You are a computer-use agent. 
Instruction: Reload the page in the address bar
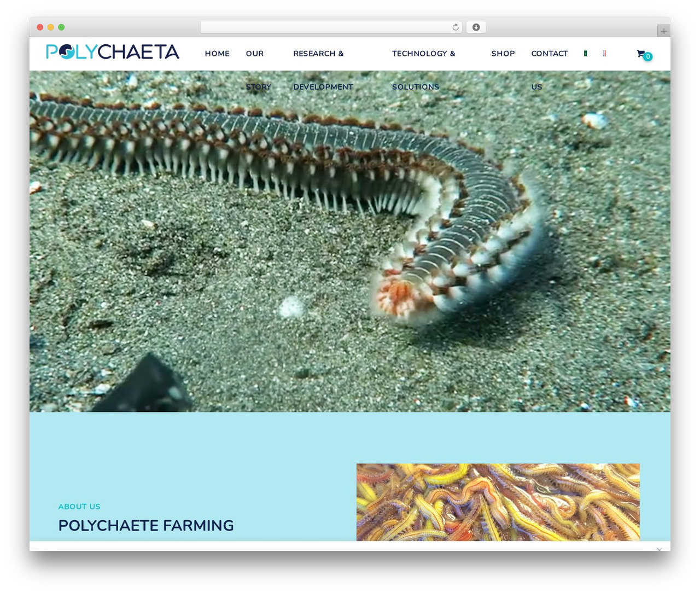pyautogui.click(x=455, y=27)
